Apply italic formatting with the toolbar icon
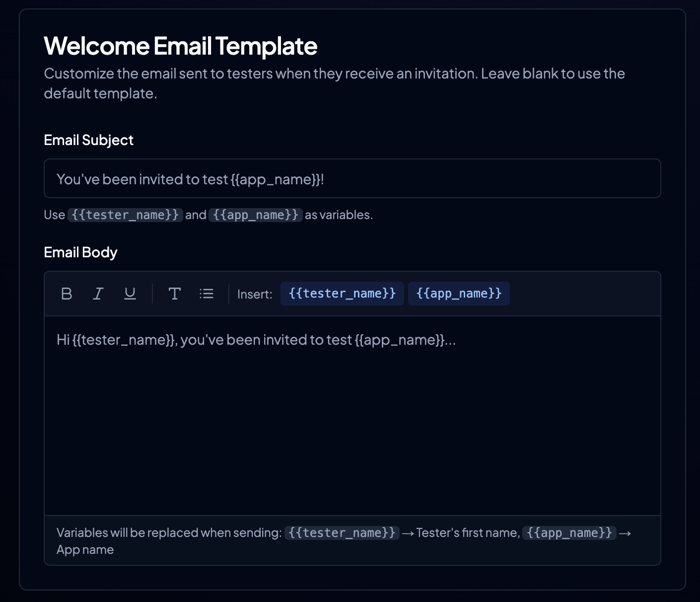Viewport: 700px width, 602px height. 98,294
